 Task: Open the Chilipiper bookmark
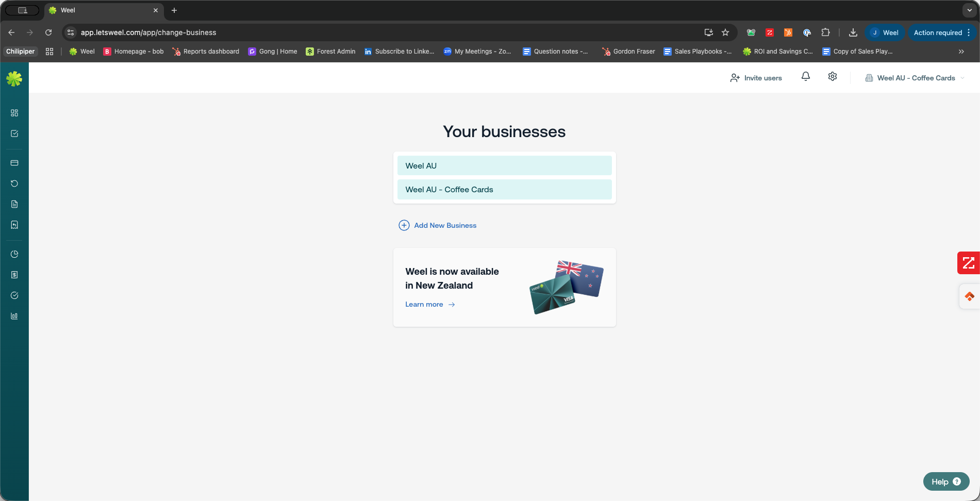(21, 52)
